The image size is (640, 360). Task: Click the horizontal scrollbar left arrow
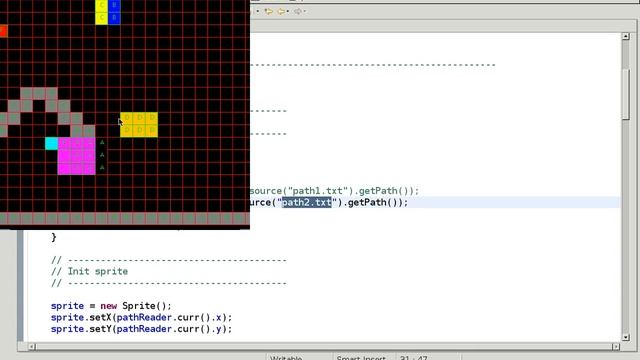(32, 347)
